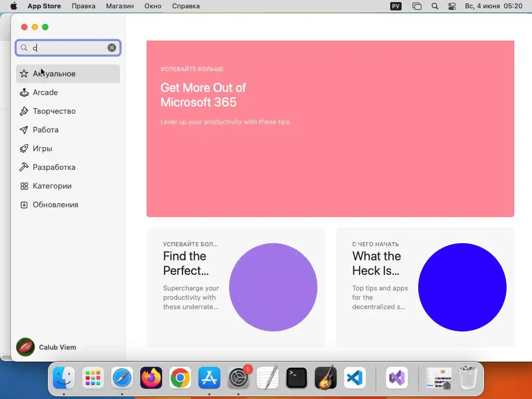This screenshot has height=399, width=532.
Task: Minimize the App Store window
Action: (x=35, y=27)
